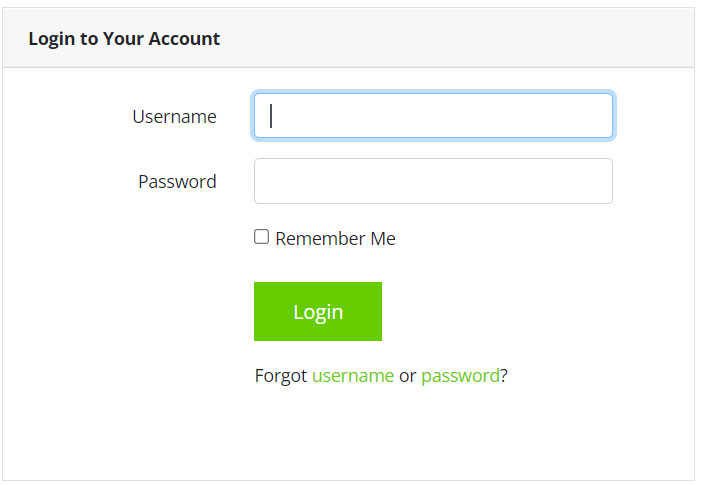Image resolution: width=702 pixels, height=485 pixels.
Task: Follow the forgot password link
Action: 460,376
